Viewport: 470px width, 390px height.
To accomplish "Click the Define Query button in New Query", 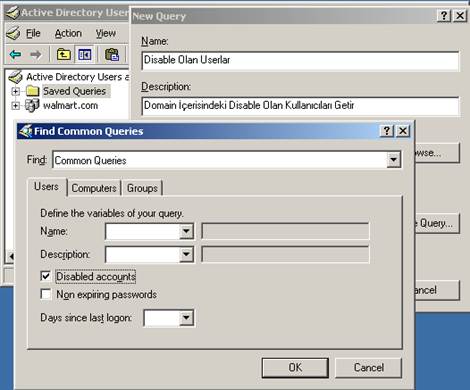I will click(437, 223).
